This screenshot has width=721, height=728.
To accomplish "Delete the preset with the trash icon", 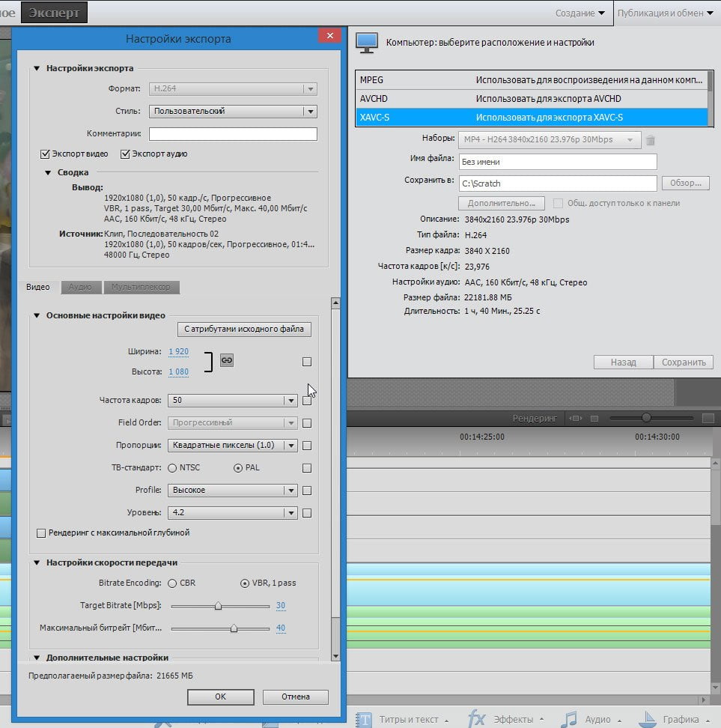I will pos(651,140).
